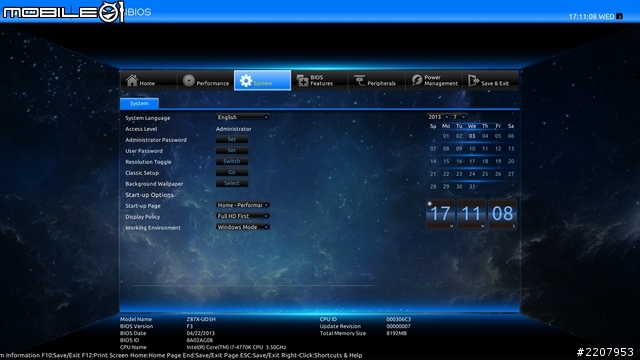This screenshot has width=640, height=360.
Task: Expand the Working Environment dropdown
Action: click(x=243, y=227)
